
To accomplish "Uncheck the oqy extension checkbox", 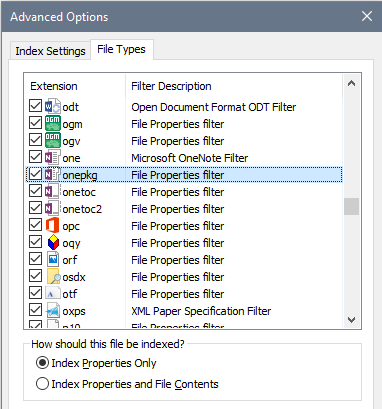I will [x=35, y=242].
